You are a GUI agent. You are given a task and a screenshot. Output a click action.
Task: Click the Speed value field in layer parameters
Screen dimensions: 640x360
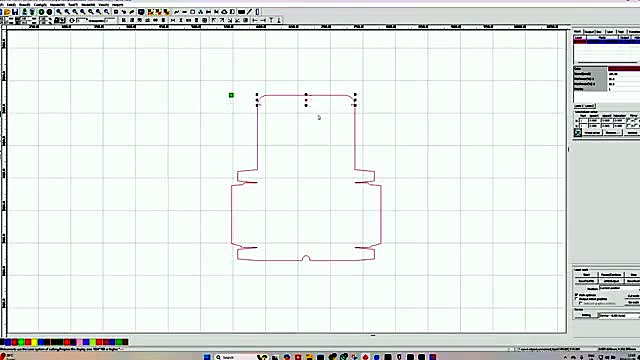pos(624,74)
